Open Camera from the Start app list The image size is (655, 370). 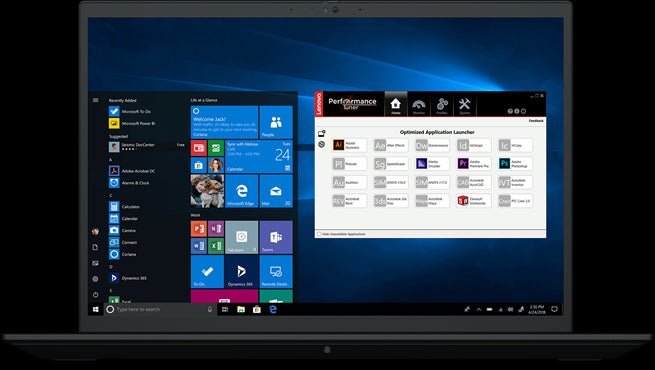tap(123, 231)
